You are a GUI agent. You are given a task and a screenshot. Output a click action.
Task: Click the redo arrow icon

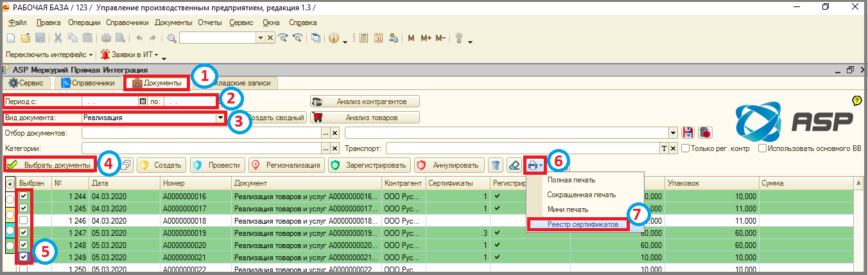(x=153, y=38)
